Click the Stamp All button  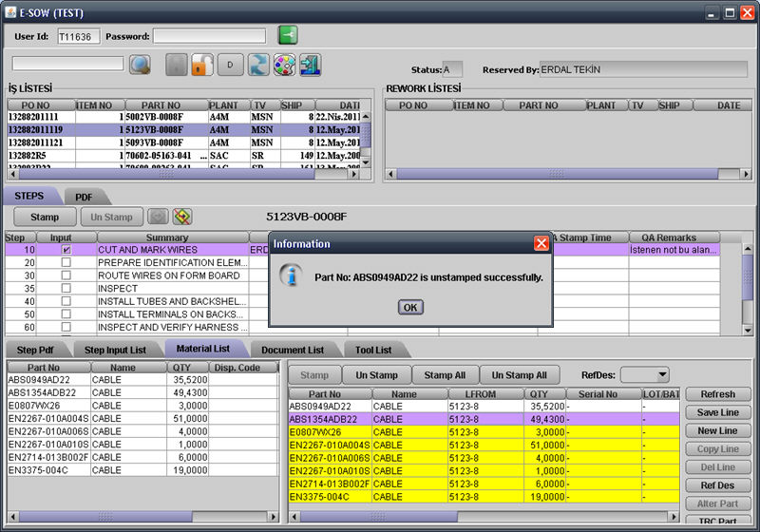445,375
